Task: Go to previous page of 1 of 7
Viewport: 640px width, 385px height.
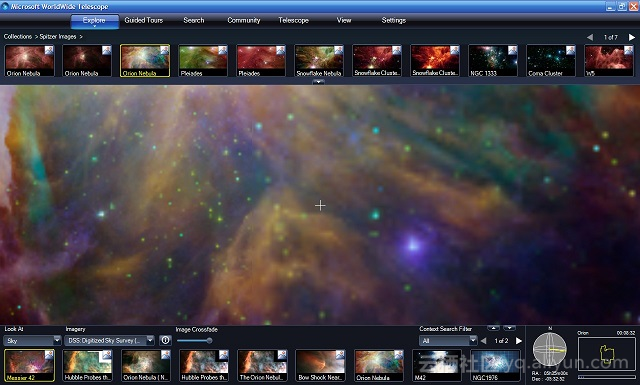Action: click(590, 37)
